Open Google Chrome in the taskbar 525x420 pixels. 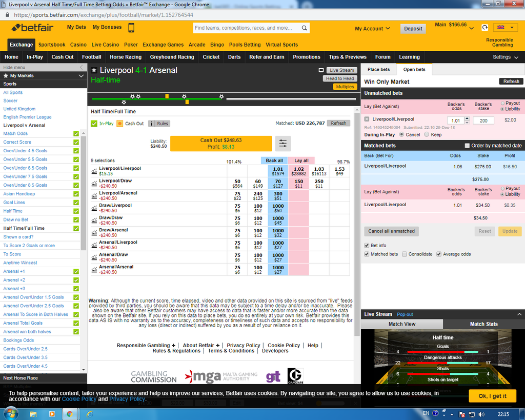(x=69, y=414)
